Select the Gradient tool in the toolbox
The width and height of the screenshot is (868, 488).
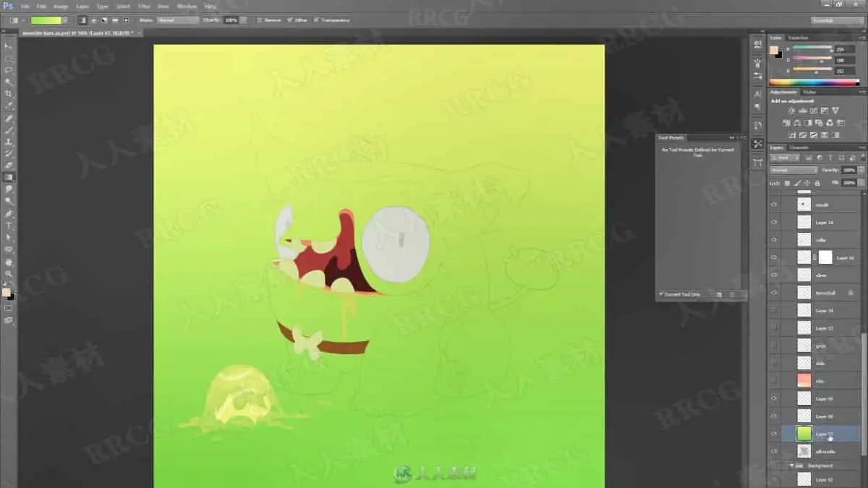point(9,177)
